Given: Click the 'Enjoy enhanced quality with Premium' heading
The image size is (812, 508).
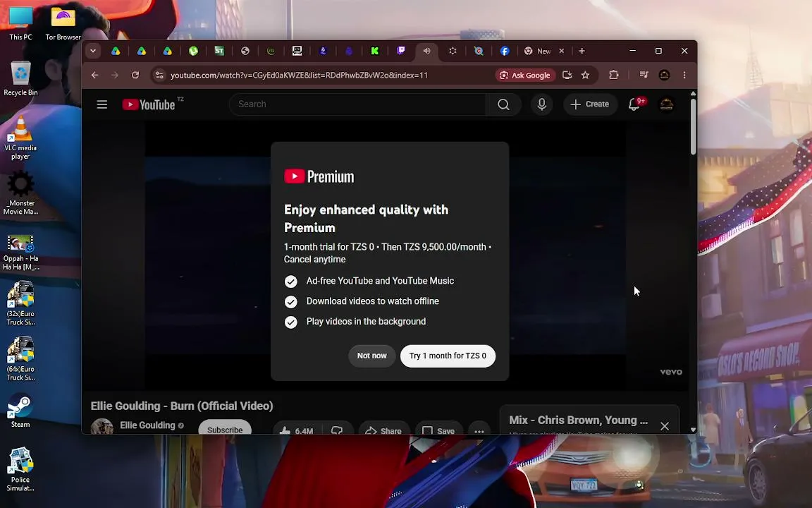Looking at the screenshot, I should pos(366,218).
